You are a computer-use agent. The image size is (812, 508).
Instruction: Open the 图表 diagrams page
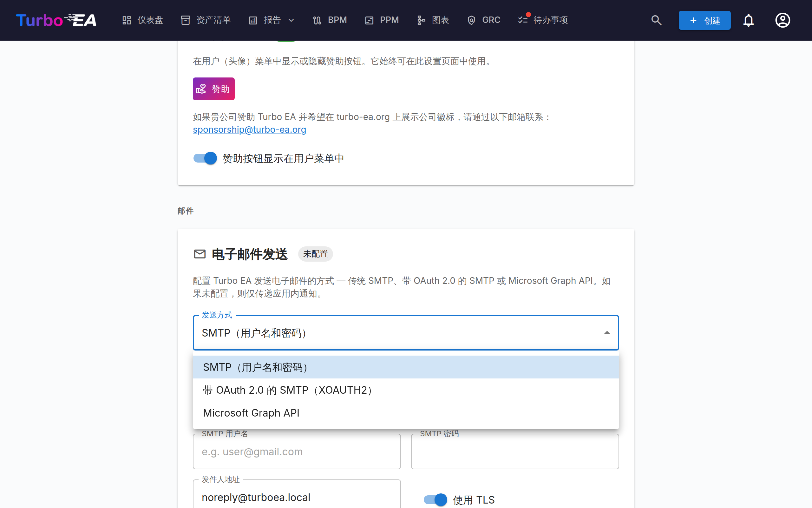(x=433, y=20)
